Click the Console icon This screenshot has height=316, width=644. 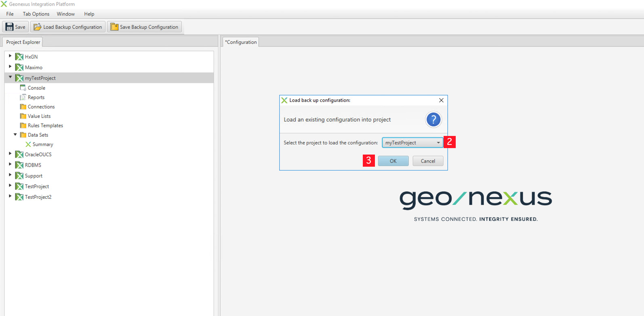pos(23,88)
